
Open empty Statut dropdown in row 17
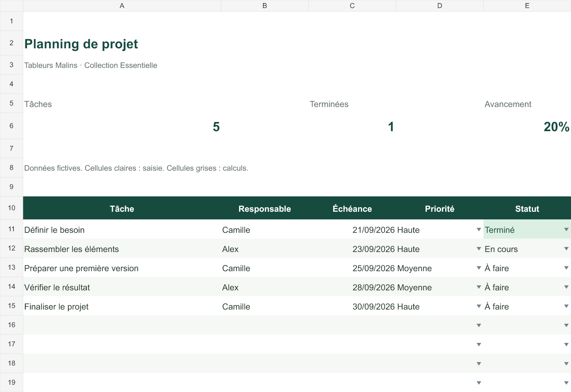566,344
